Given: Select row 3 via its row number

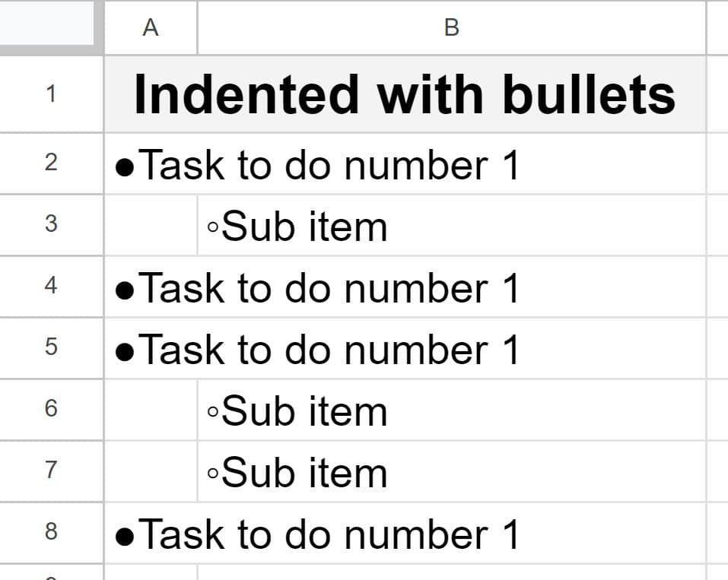Looking at the screenshot, I should (49, 225).
